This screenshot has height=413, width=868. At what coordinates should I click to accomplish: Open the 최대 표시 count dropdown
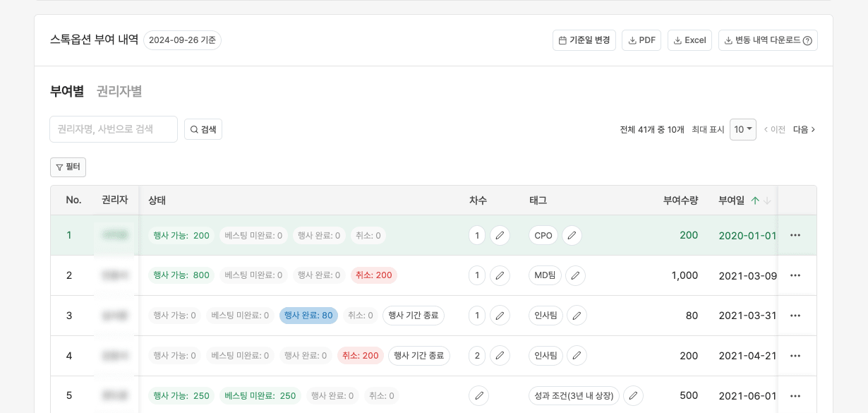[742, 129]
